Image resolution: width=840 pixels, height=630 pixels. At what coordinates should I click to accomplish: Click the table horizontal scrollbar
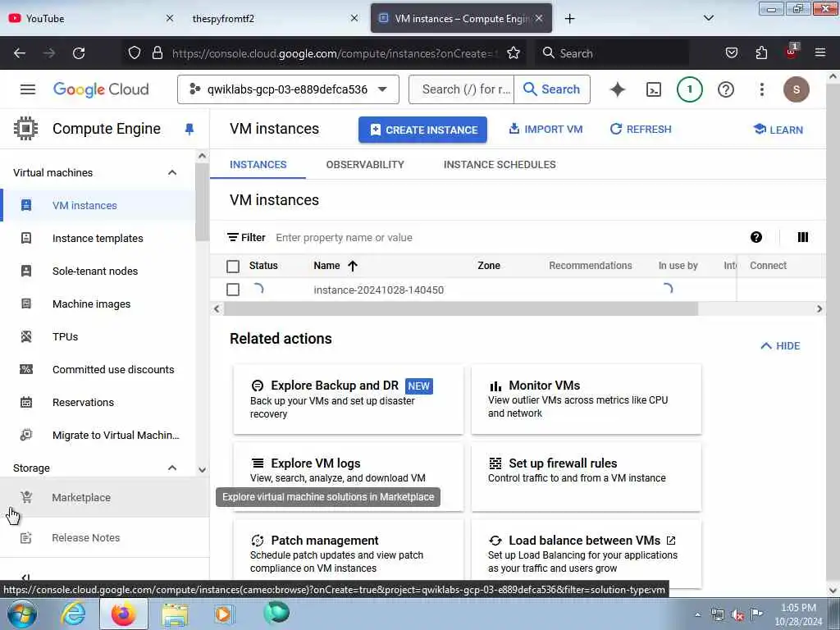tap(461, 308)
